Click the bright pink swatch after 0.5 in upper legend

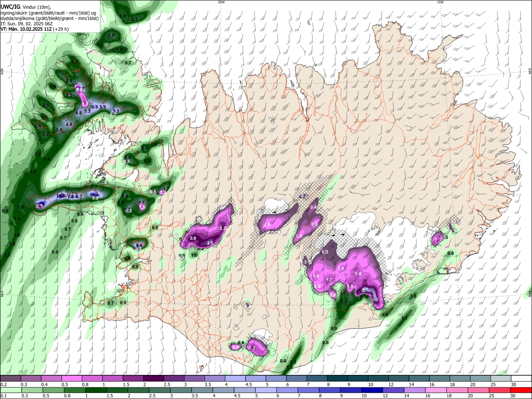(x=71, y=378)
